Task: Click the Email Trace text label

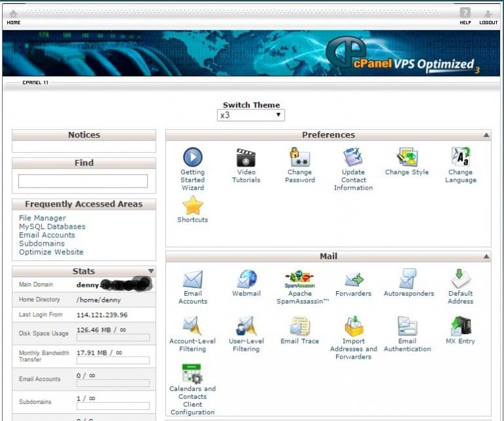Action: coord(299,341)
